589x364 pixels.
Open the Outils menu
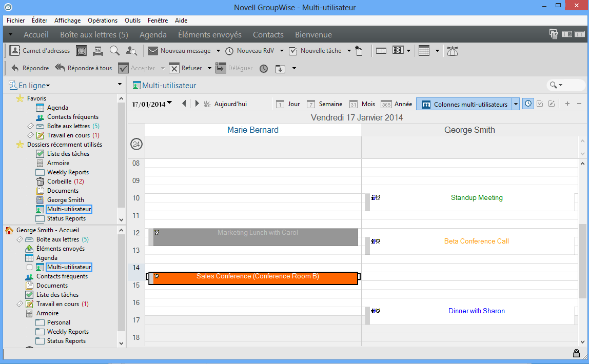(x=132, y=21)
